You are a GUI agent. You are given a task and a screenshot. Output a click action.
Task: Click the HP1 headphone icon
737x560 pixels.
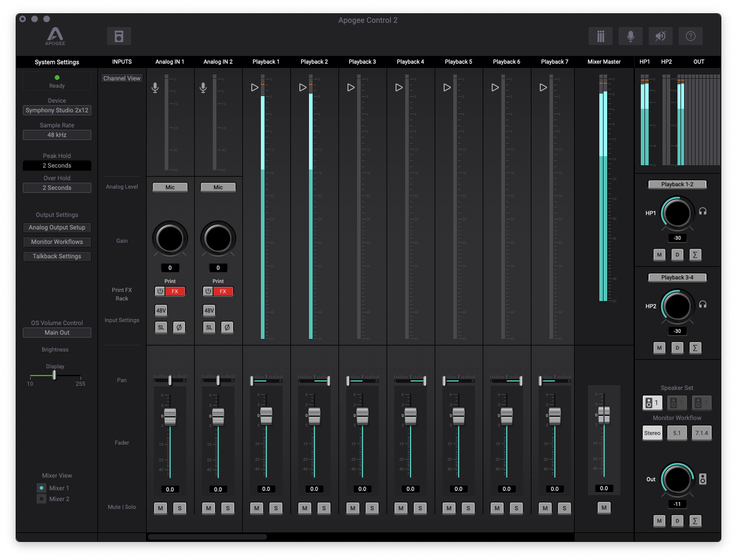click(703, 212)
